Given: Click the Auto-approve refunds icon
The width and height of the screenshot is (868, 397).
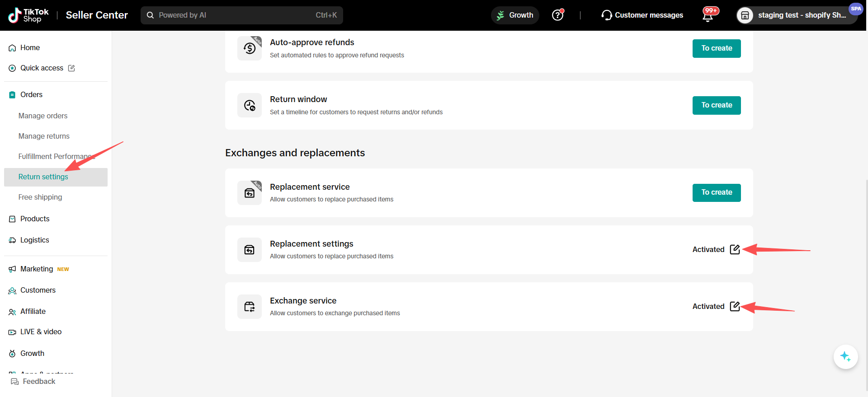Looking at the screenshot, I should coord(250,48).
